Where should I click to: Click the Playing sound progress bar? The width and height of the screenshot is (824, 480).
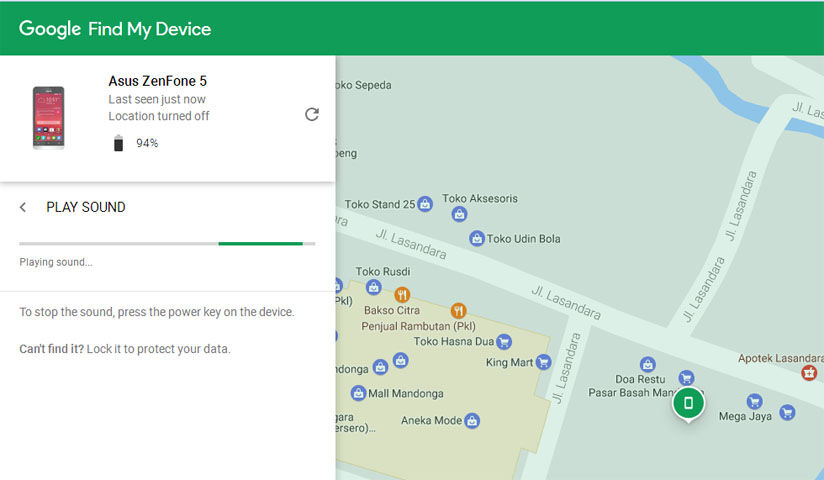click(167, 244)
